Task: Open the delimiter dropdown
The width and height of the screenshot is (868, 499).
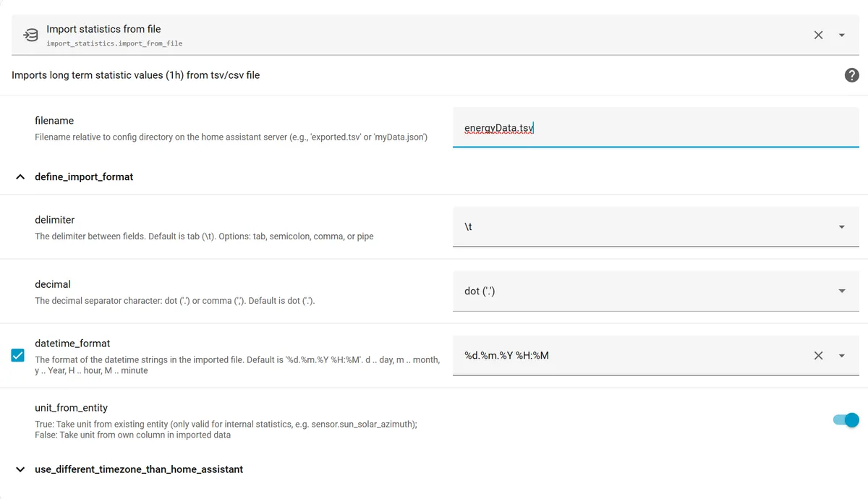Action: [655, 226]
